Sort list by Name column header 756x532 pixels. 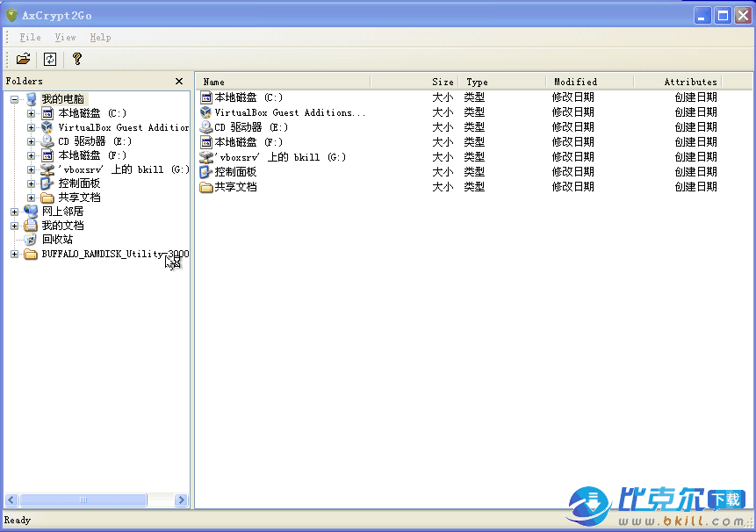click(281, 82)
